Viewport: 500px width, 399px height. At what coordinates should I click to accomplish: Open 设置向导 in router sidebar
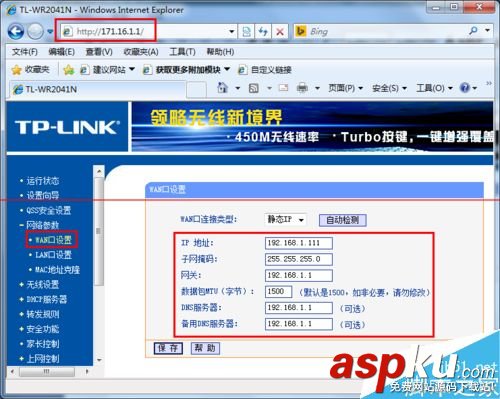(x=43, y=195)
